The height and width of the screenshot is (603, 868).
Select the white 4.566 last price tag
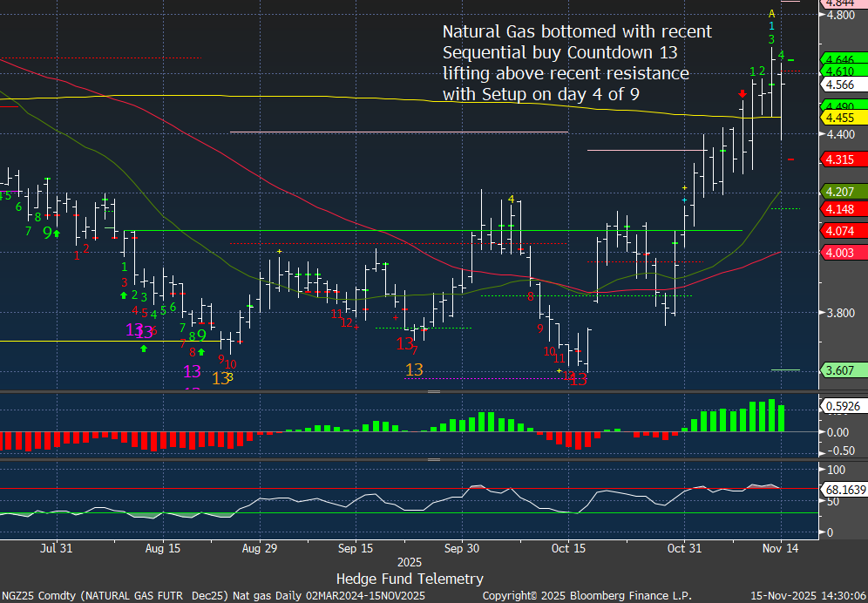pyautogui.click(x=841, y=85)
